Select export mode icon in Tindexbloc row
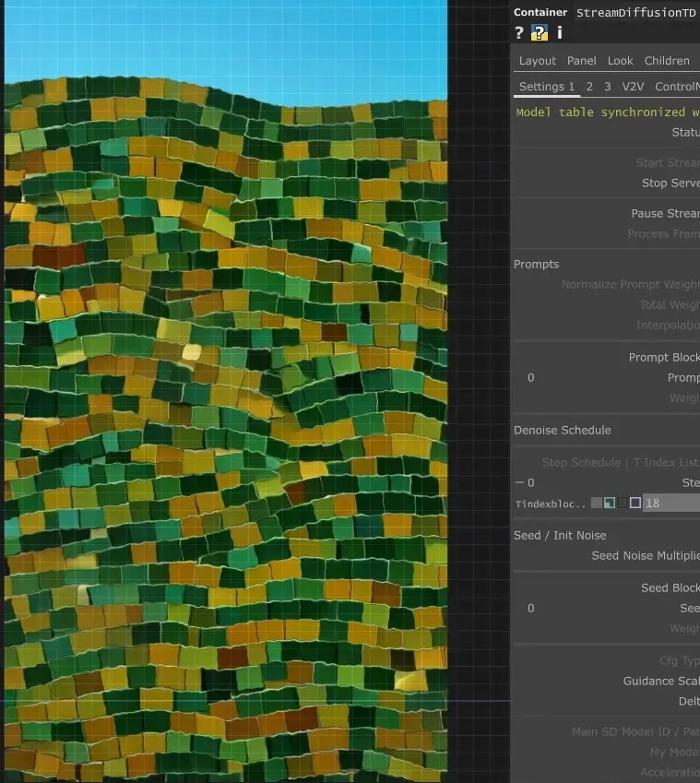Screen dimensions: 700x783 [623, 503]
